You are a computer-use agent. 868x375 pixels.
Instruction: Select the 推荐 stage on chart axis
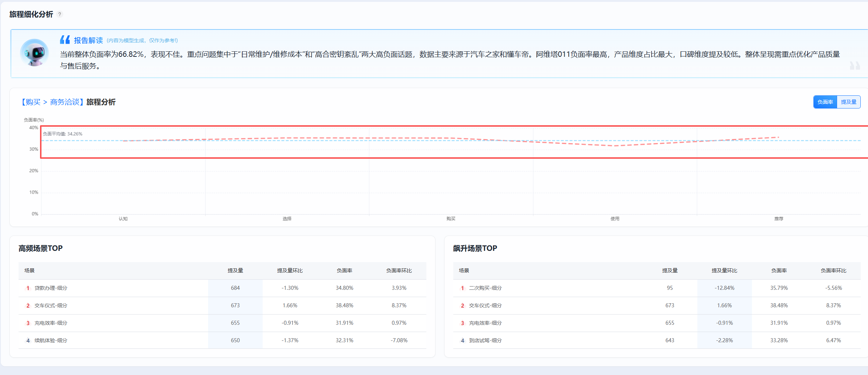pos(779,219)
